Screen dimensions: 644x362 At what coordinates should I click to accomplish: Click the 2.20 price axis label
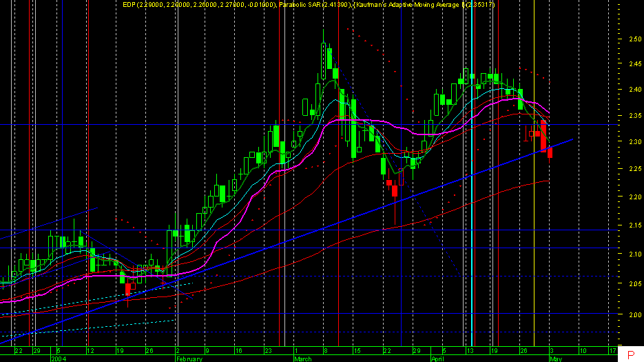pos(635,197)
